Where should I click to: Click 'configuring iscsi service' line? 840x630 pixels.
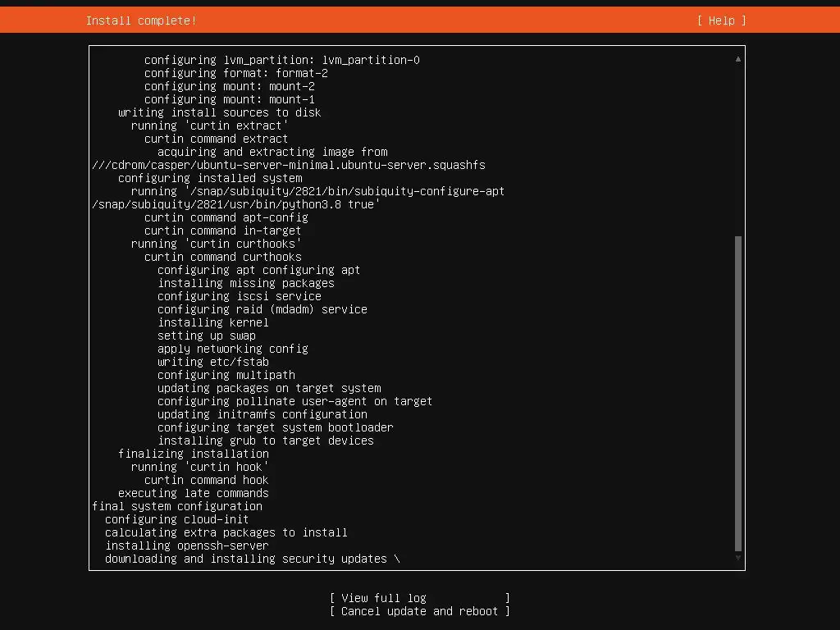tap(240, 296)
